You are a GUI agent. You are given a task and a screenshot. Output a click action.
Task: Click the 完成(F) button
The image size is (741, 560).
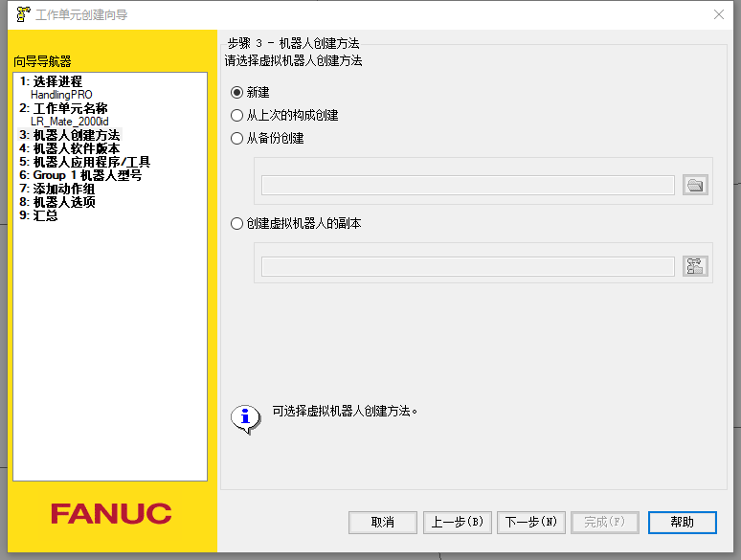pos(605,523)
